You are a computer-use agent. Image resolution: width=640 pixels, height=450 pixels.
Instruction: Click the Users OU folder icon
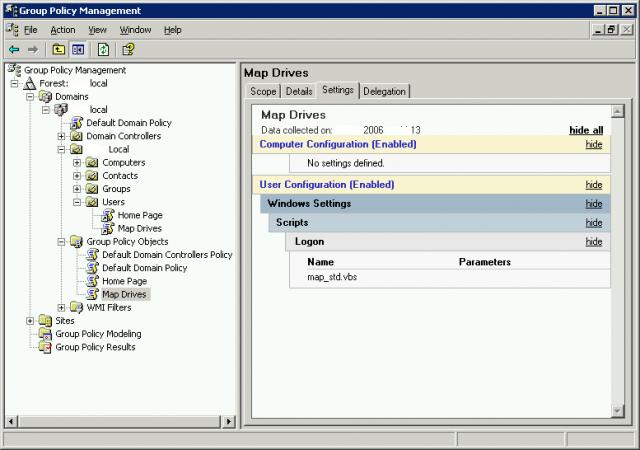click(92, 202)
